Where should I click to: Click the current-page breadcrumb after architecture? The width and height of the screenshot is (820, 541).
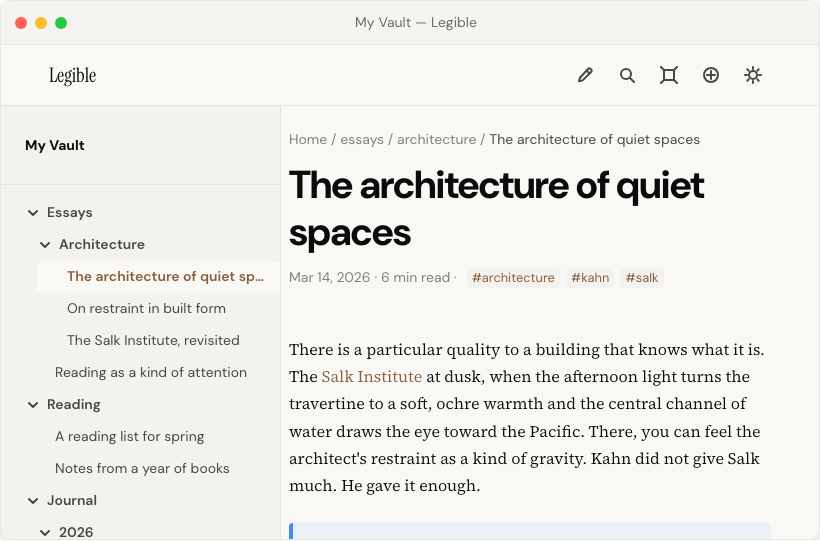coord(595,140)
